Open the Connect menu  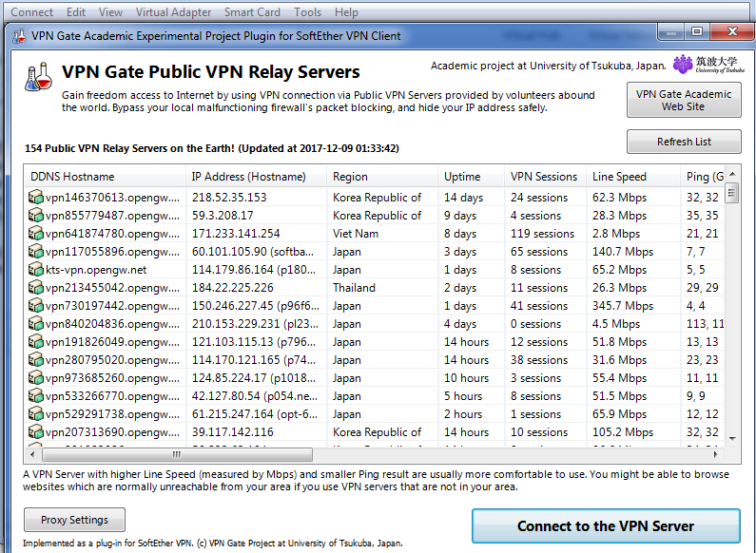pyautogui.click(x=31, y=12)
